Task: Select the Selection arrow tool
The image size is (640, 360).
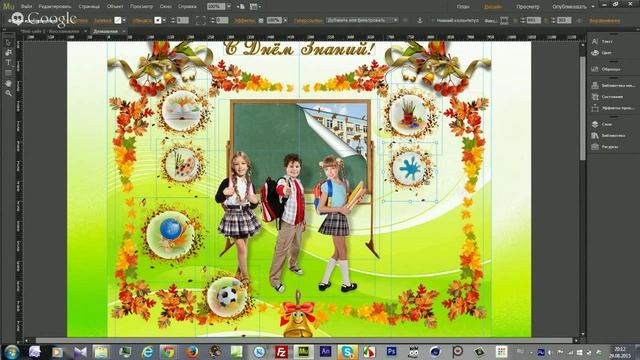Action: pyautogui.click(x=8, y=42)
